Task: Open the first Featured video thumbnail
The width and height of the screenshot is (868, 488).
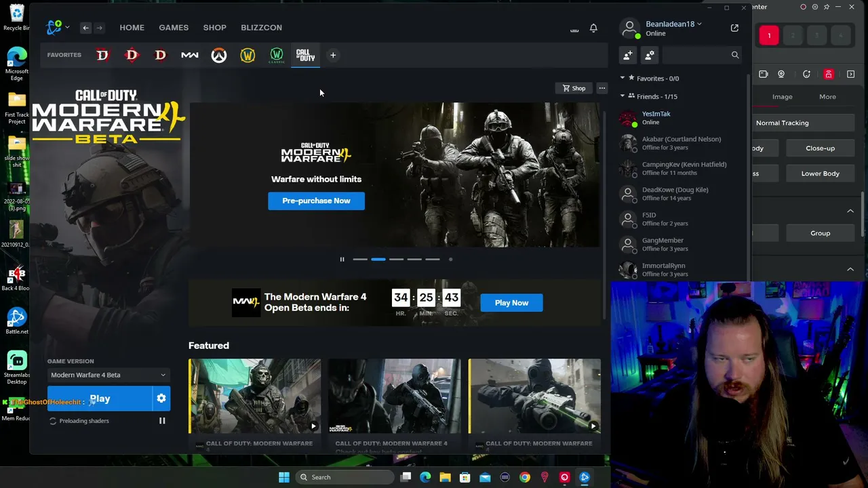Action: pyautogui.click(x=254, y=396)
